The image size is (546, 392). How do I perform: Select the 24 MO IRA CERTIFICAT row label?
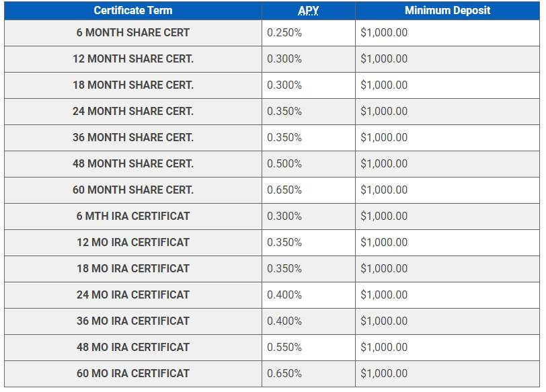pos(133,295)
